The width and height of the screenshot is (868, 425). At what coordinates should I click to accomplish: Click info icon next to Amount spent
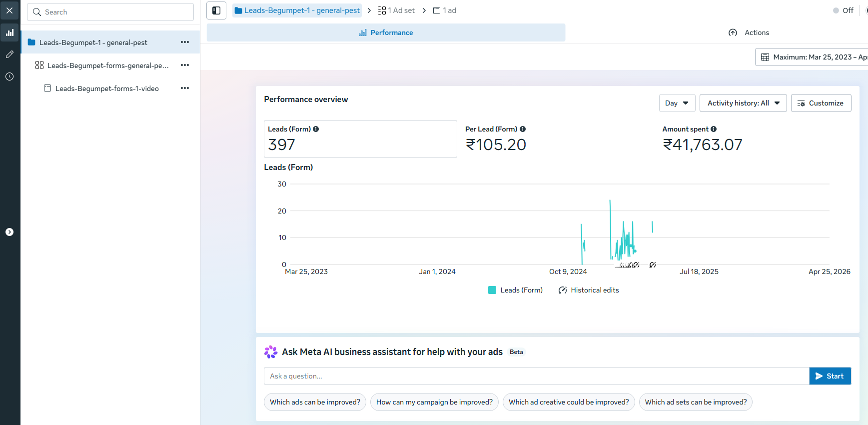point(714,129)
